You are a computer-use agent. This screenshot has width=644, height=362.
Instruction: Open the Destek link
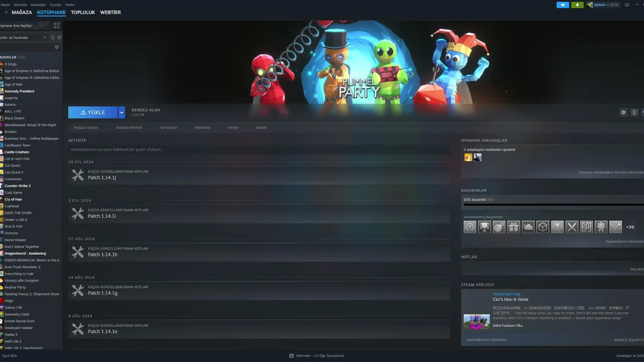point(261,128)
